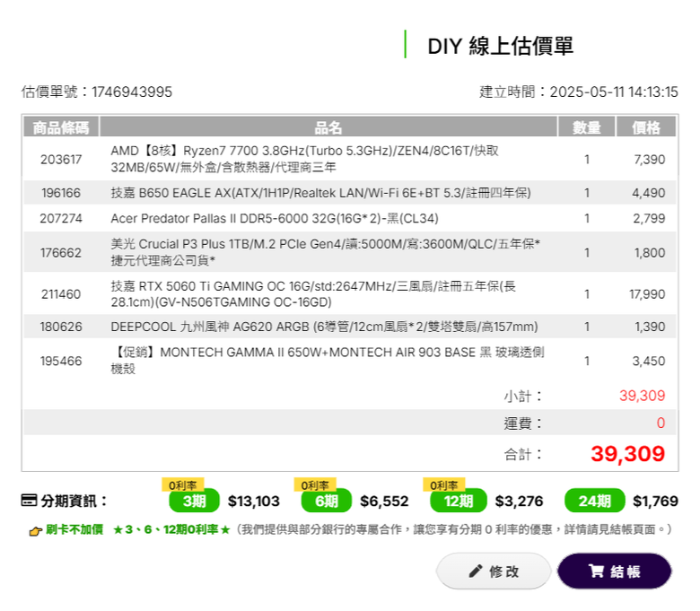Click the $1,769 installment amount
Viewport: 700px width, 611px height.
[x=655, y=502]
